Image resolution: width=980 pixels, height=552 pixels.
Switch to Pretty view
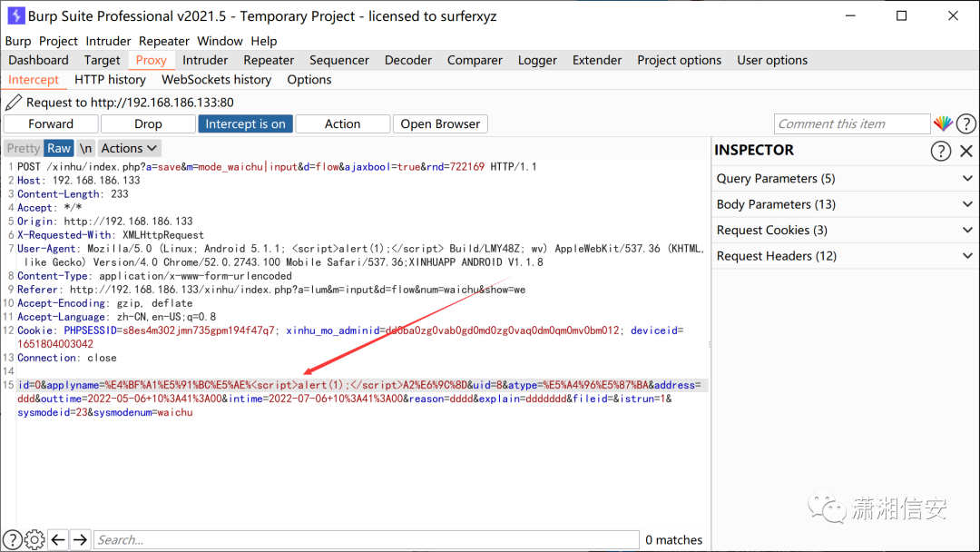tap(24, 148)
